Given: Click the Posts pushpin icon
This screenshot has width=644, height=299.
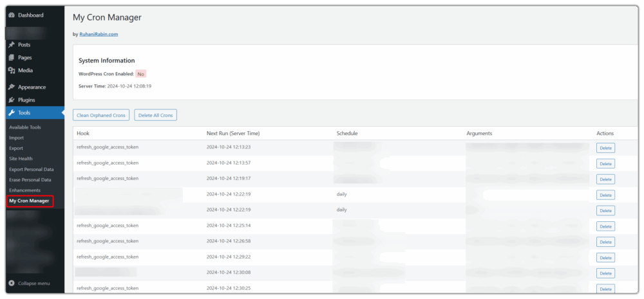Looking at the screenshot, I should [x=12, y=45].
